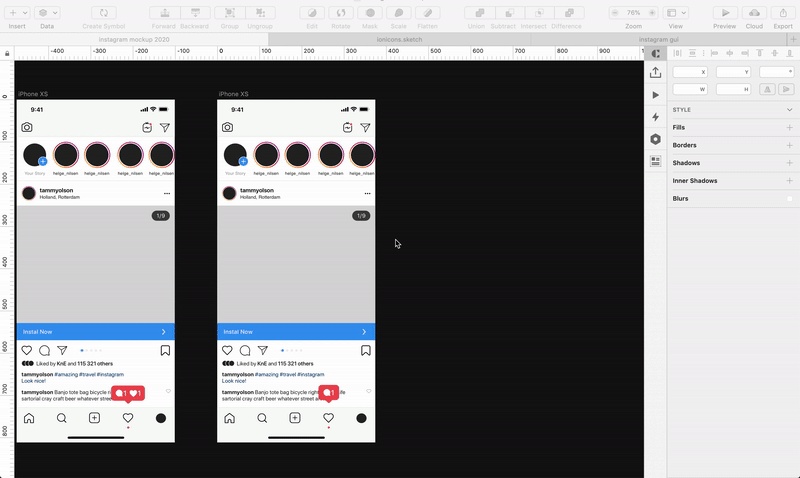Click the Union boolean operation
Screen dimensions: 800x478
click(x=476, y=13)
